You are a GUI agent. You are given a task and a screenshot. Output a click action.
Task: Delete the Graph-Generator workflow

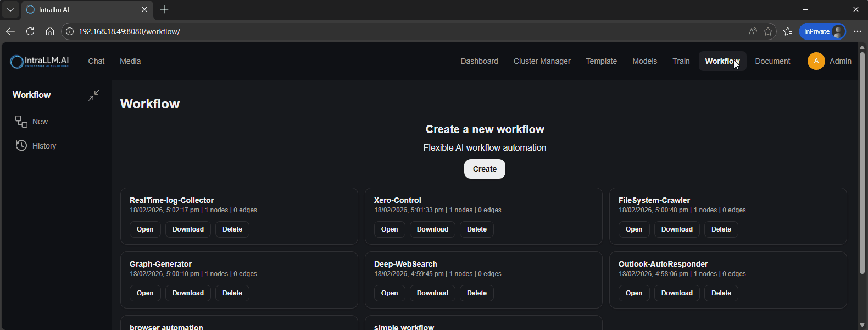[x=232, y=293]
